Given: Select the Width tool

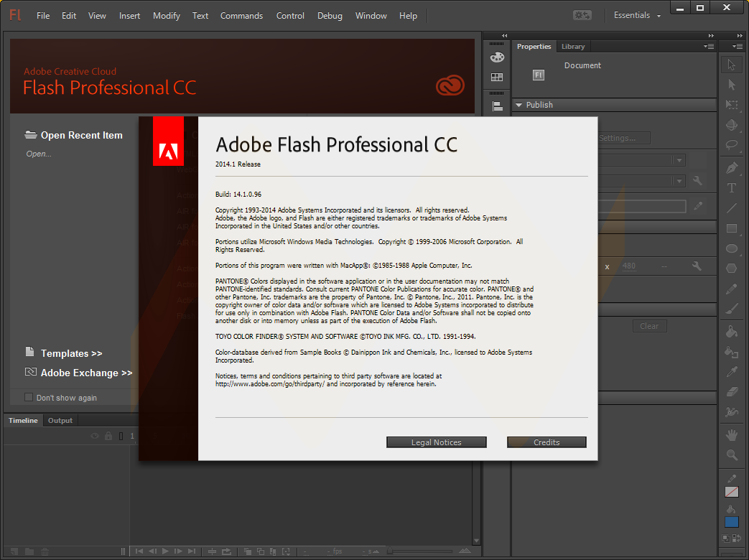Looking at the screenshot, I should click(x=731, y=411).
